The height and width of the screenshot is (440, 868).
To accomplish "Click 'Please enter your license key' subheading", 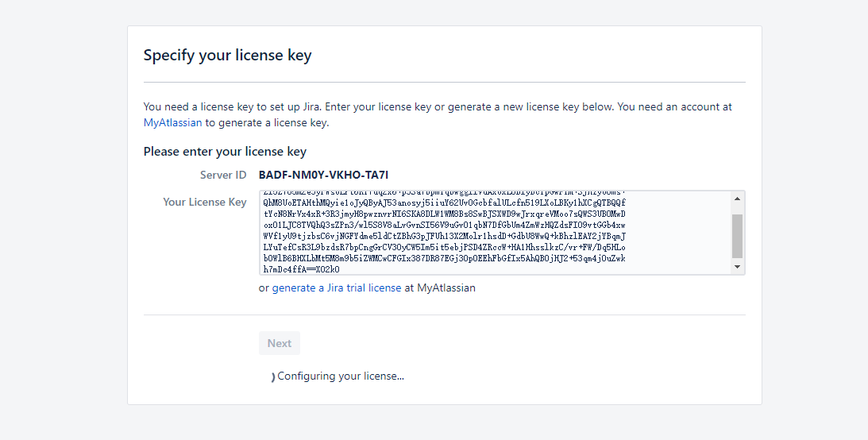I will [225, 152].
